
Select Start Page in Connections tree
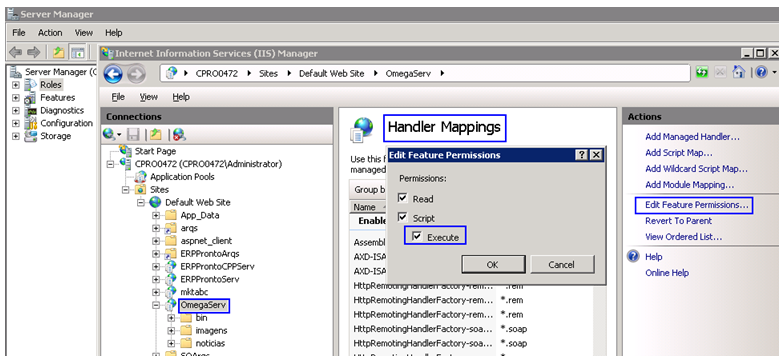pos(155,151)
